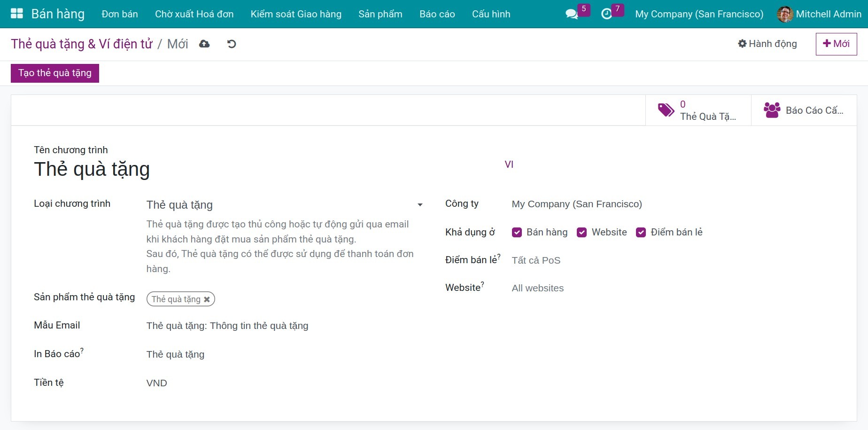This screenshot has width=868, height=430.
Task: Open Kiểm soát Giao hàng menu
Action: (296, 14)
